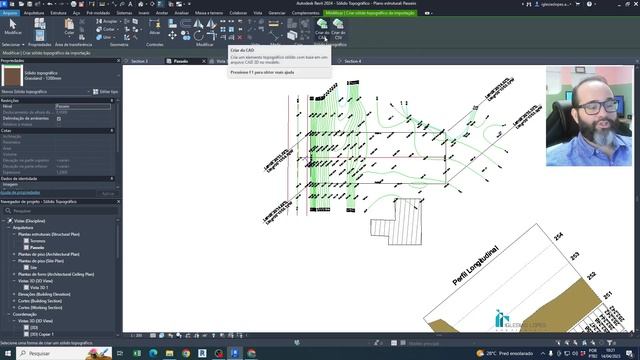Click the taskbar Pesquisar search box
640x360 pixels.
(x=64, y=353)
